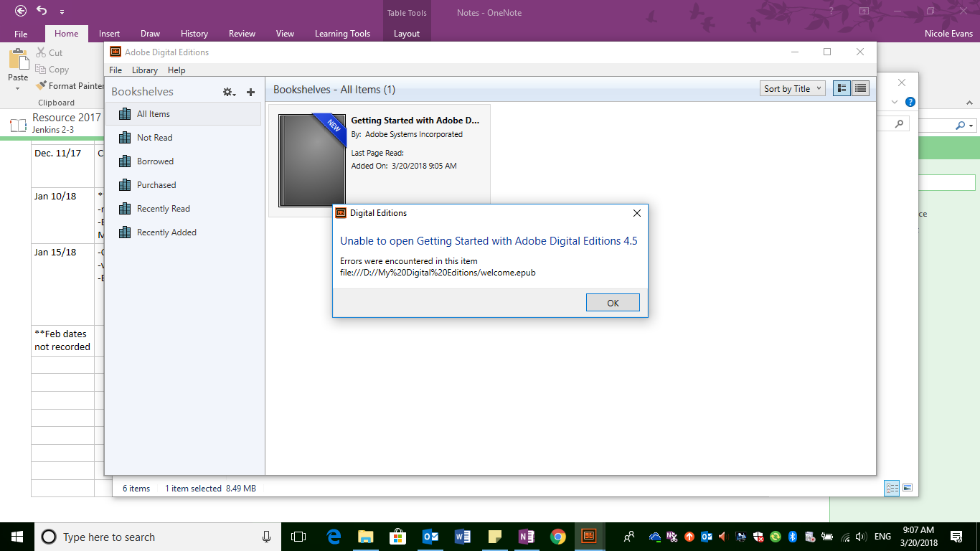Add a new bookshelf with plus icon
This screenshot has width=980, height=551.
click(x=250, y=92)
